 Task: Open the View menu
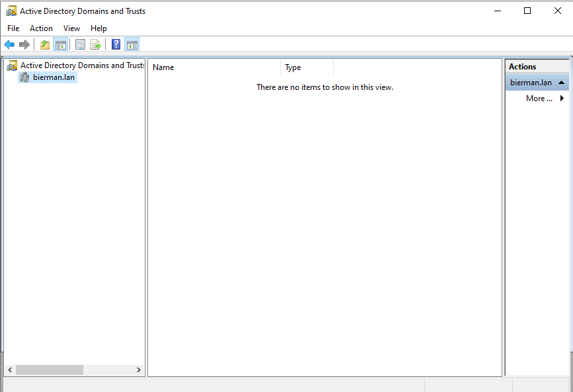tap(71, 28)
